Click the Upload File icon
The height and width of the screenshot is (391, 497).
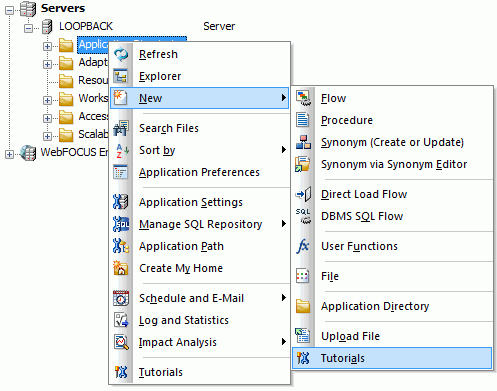point(303,336)
